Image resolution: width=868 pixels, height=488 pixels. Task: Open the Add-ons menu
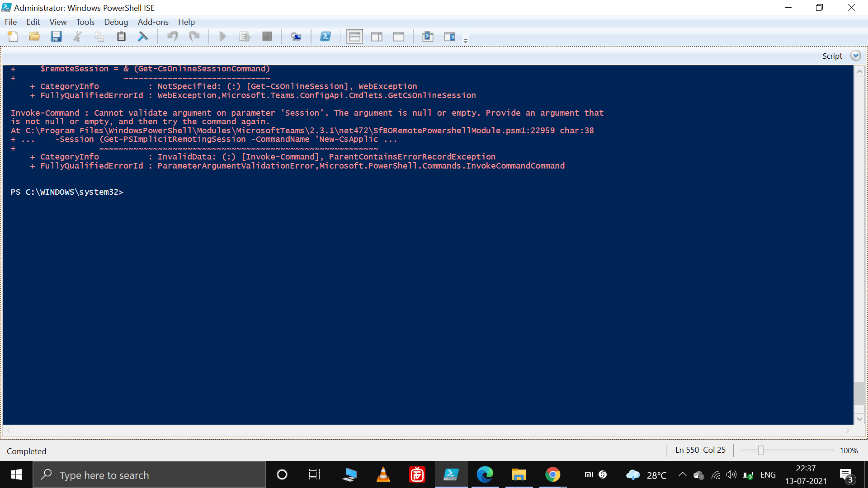click(153, 22)
